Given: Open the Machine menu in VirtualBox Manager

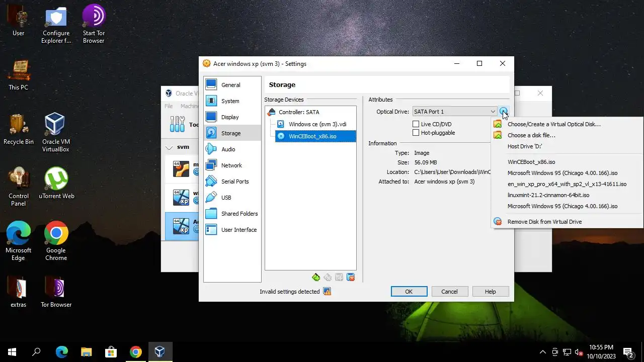Looking at the screenshot, I should [x=189, y=106].
